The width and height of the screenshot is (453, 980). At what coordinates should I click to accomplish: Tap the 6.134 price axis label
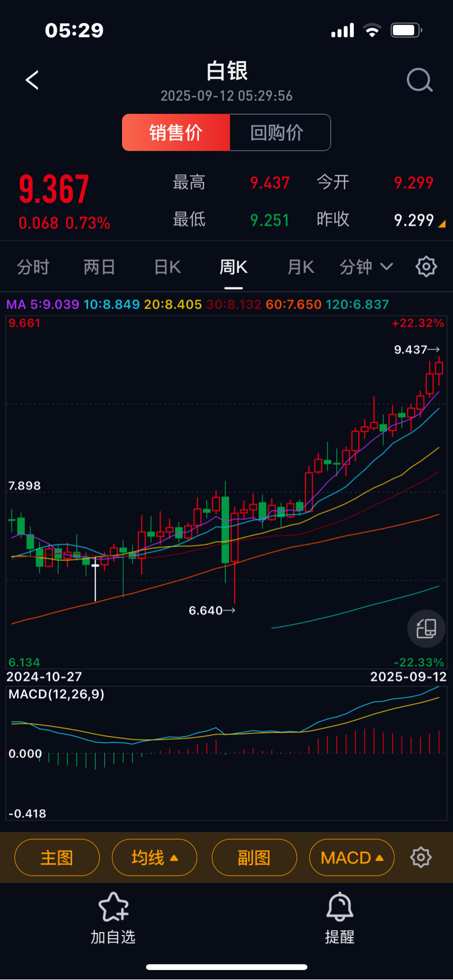[x=25, y=662]
